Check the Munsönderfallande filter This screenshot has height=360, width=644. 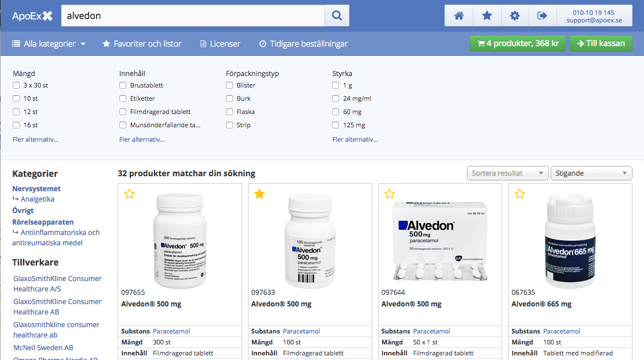click(123, 125)
